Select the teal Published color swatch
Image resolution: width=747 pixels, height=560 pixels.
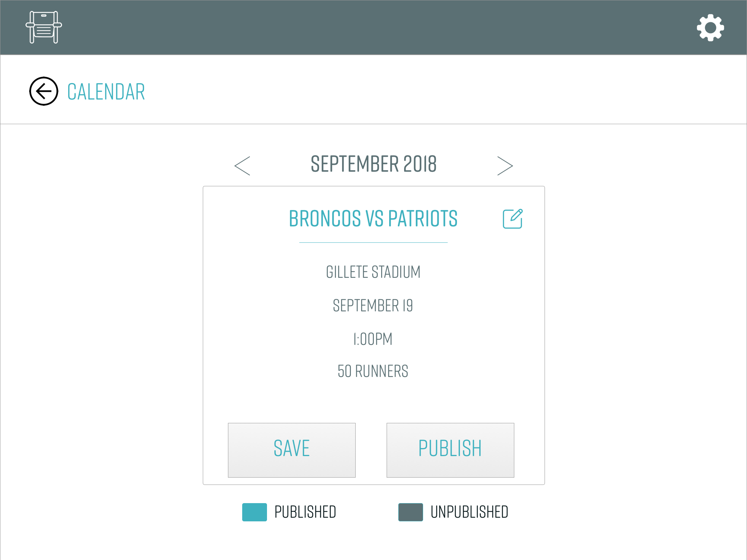[x=255, y=512]
